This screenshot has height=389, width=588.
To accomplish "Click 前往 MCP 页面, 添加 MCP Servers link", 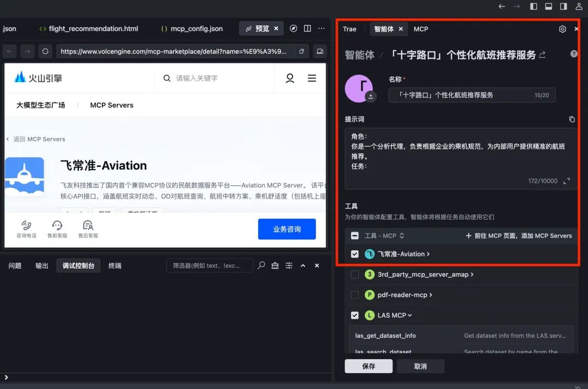I will (x=519, y=236).
